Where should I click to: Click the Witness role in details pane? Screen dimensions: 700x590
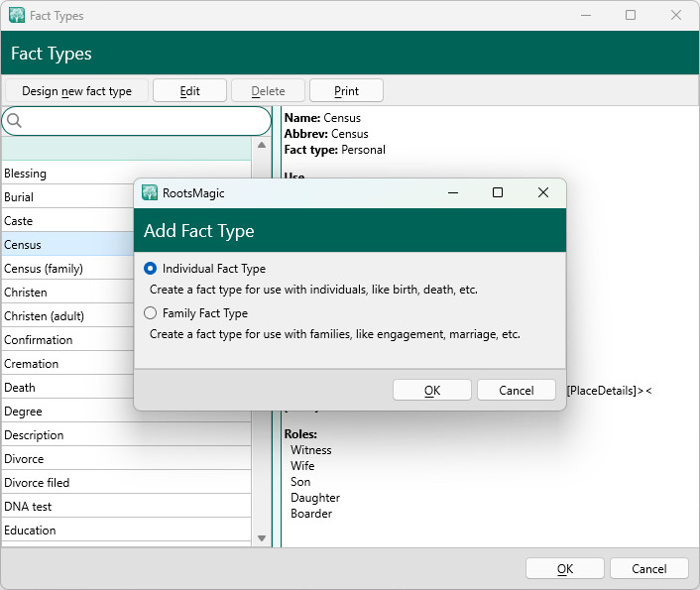pyautogui.click(x=310, y=450)
